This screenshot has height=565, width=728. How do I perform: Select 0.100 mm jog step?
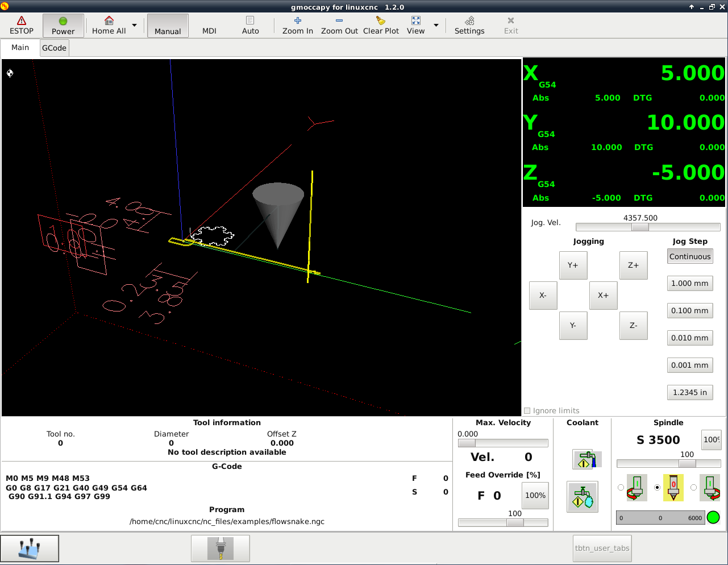690,311
